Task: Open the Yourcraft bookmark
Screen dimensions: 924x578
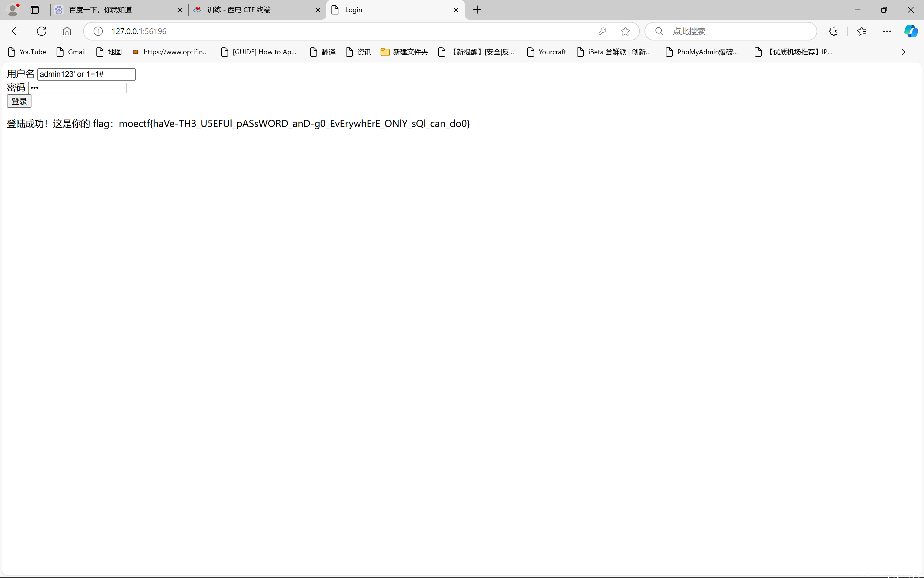Action: point(547,52)
